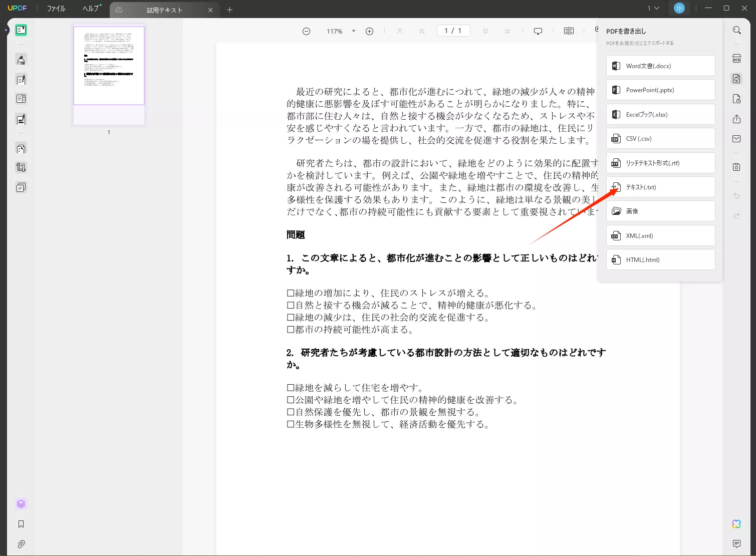Go to the next page arrow
The width and height of the screenshot is (756, 556).
(x=485, y=31)
